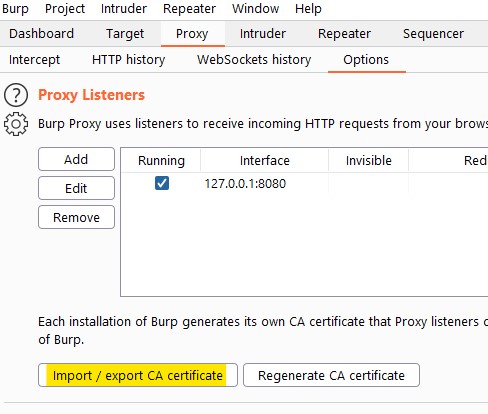
Task: Open the Repeater menu in menu bar
Action: 189,9
